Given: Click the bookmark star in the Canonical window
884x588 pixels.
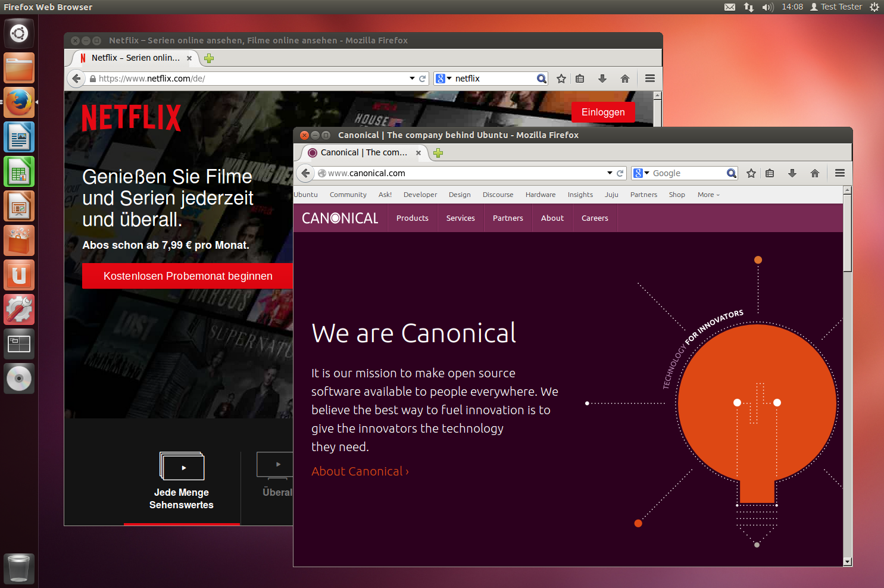Looking at the screenshot, I should tap(751, 173).
